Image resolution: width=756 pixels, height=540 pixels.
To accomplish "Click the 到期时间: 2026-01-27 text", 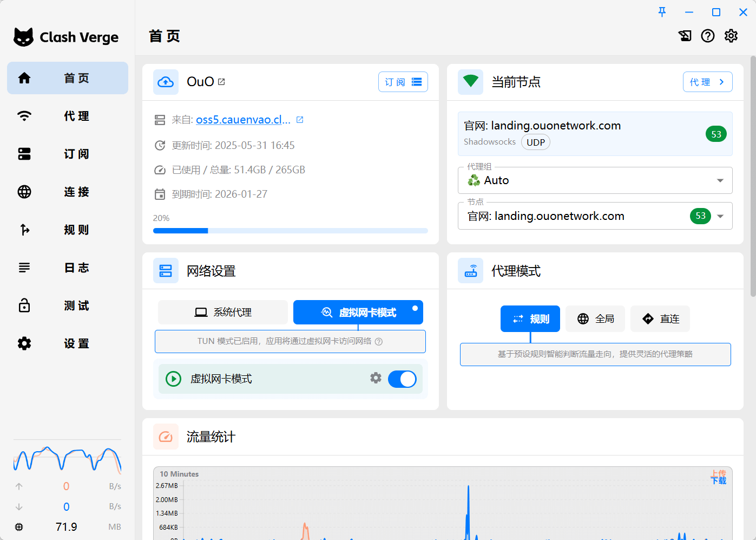I will (x=220, y=194).
